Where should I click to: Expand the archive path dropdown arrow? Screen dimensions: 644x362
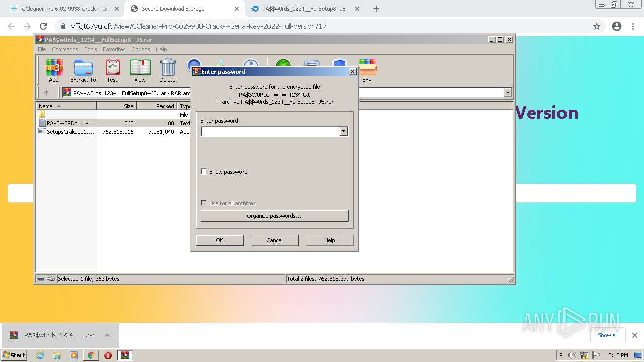[508, 93]
